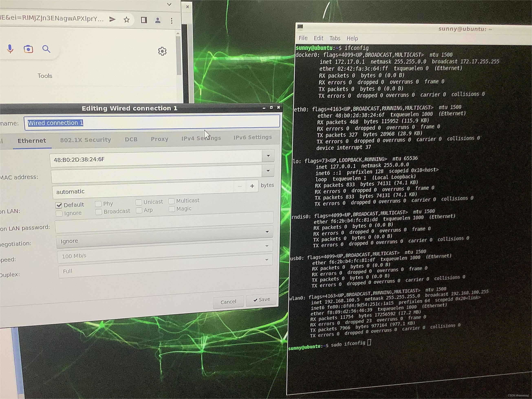The width and height of the screenshot is (532, 399).
Task: Enable the Phy checkbox
Action: [98, 204]
